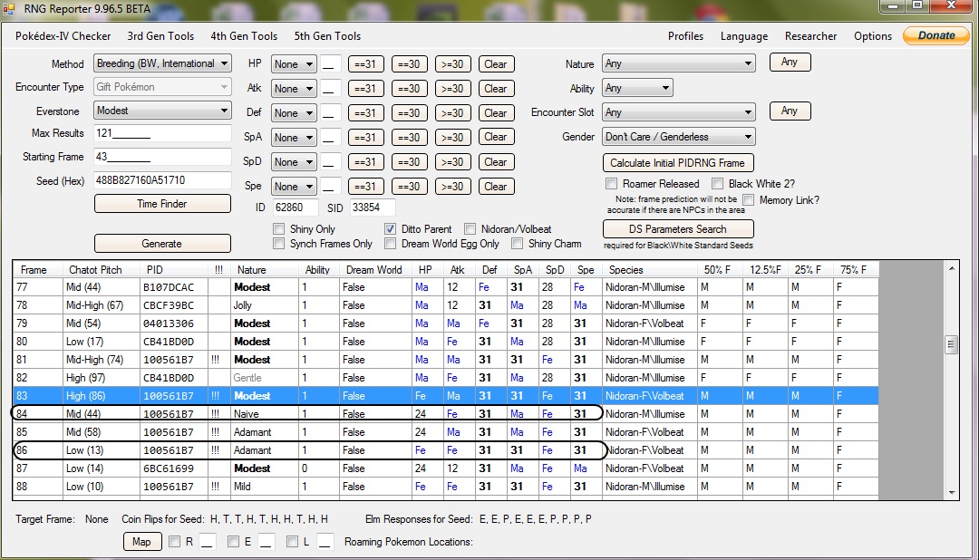
Task: Tick the Nidoran/Volbeat checkbox
Action: tap(470, 229)
